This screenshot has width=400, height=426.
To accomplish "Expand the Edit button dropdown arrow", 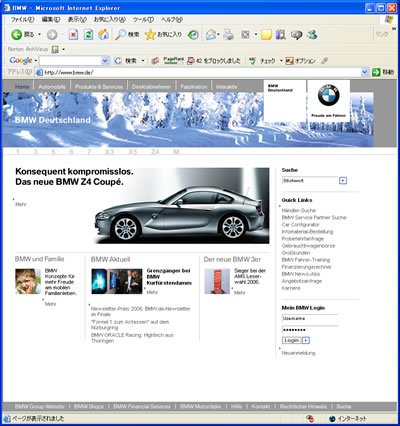I will pos(256,35).
